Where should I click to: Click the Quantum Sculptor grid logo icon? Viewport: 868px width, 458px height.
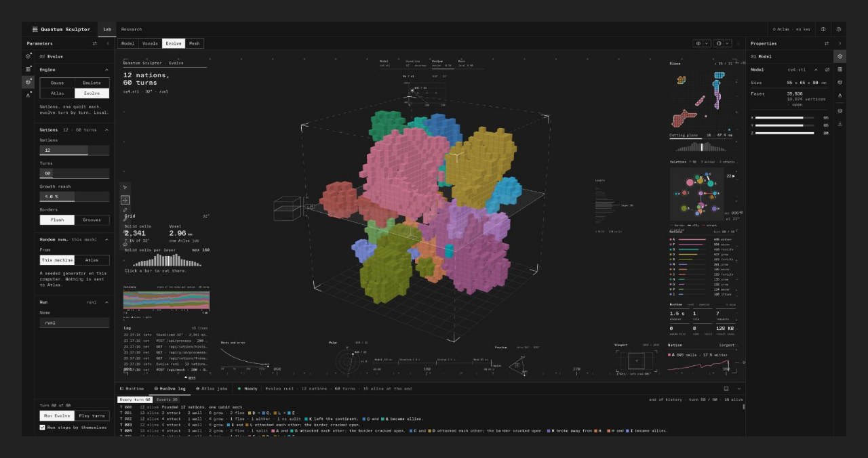[35, 29]
